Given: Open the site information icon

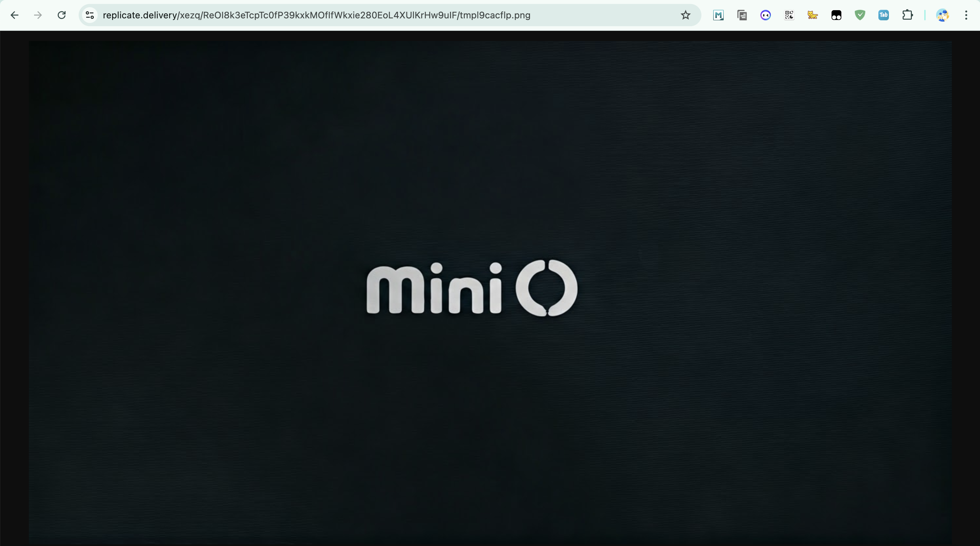Looking at the screenshot, I should coord(90,15).
